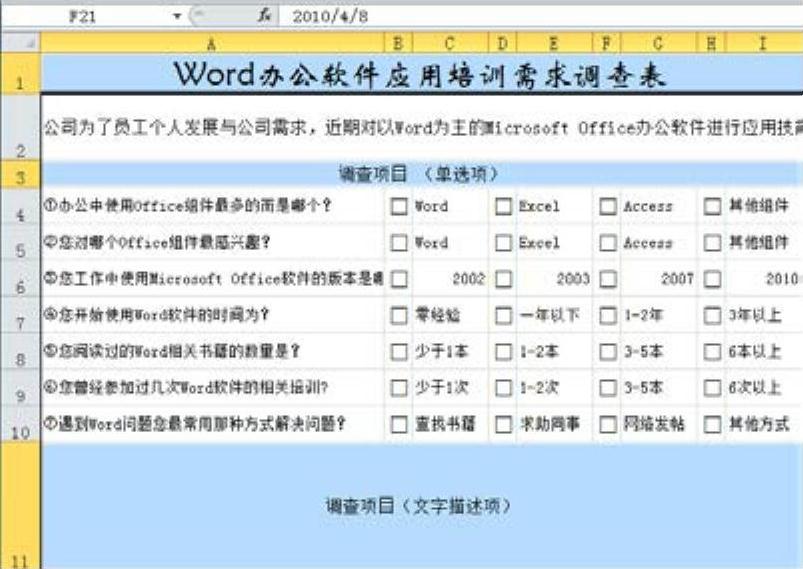803x569 pixels.
Task: Check the 少于1次 checkbox
Action: tap(399, 388)
